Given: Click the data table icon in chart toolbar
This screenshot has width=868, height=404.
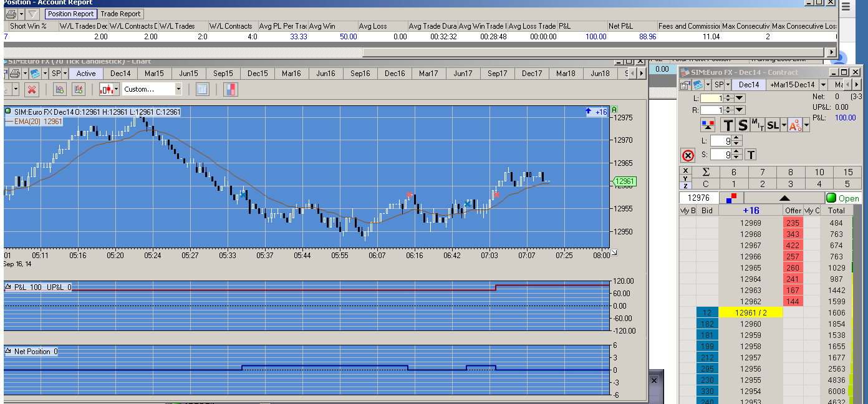Looking at the screenshot, I should (202, 89).
